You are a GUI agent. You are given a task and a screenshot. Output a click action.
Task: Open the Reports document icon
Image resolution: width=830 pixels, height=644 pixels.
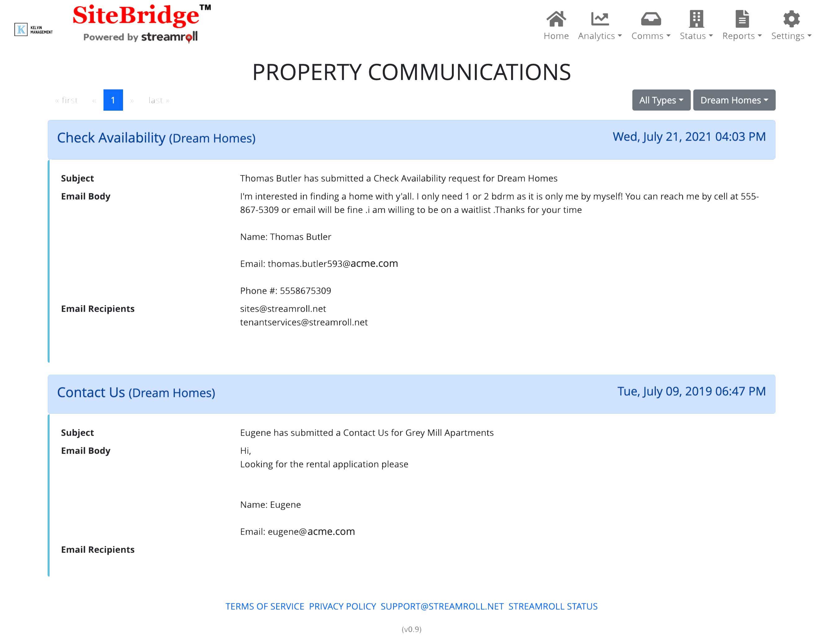pos(741,19)
